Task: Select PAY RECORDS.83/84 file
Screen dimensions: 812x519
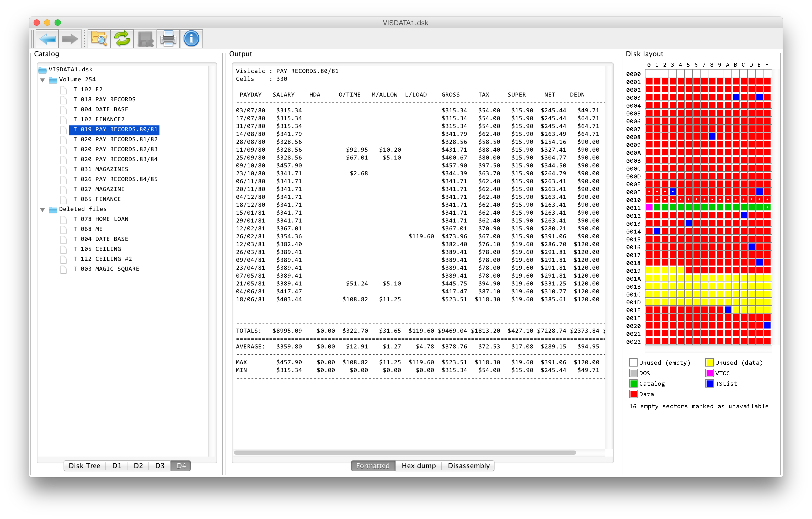Action: [x=115, y=159]
